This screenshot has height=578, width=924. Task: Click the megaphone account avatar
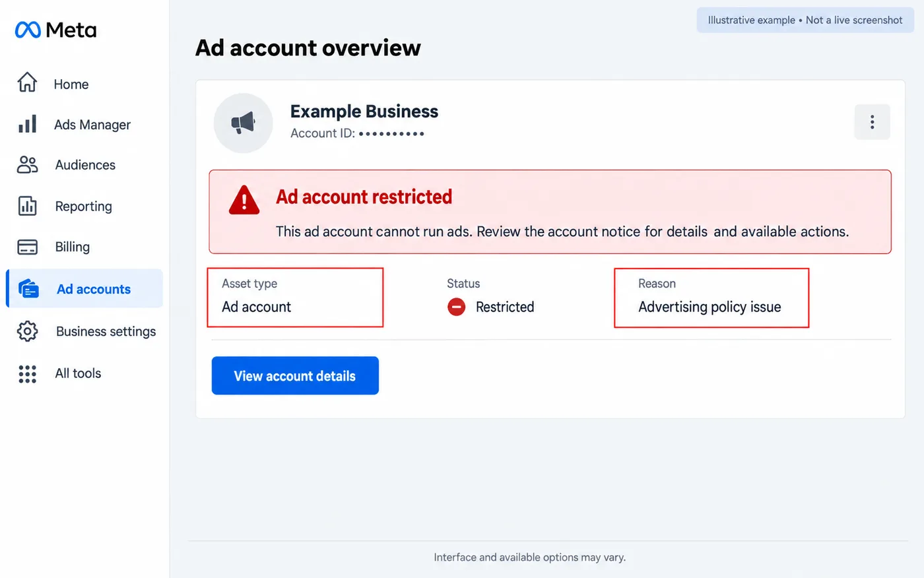coord(243,123)
